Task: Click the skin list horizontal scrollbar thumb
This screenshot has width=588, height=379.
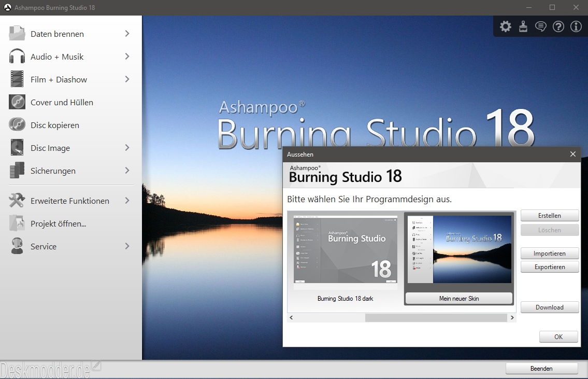Action: pos(436,318)
